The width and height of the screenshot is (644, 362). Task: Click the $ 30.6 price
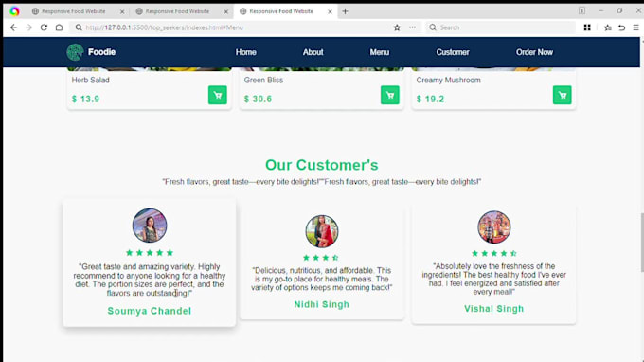[258, 99]
